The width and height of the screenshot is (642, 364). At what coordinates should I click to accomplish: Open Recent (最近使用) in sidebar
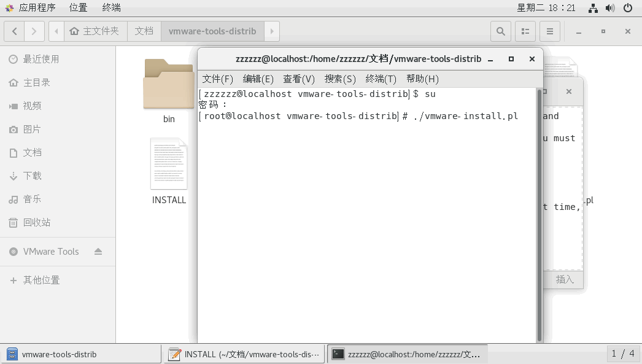58,60
